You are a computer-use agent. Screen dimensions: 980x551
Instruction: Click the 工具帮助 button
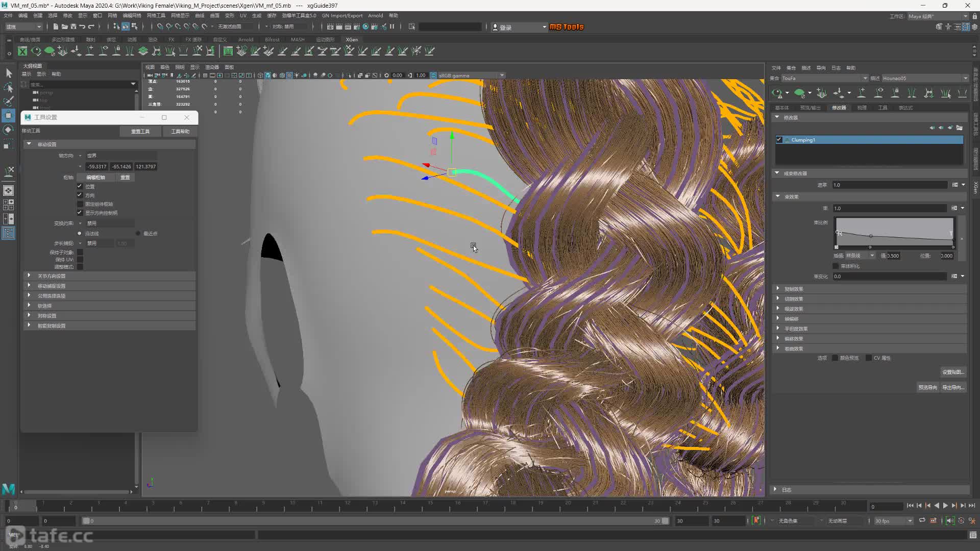click(x=180, y=131)
